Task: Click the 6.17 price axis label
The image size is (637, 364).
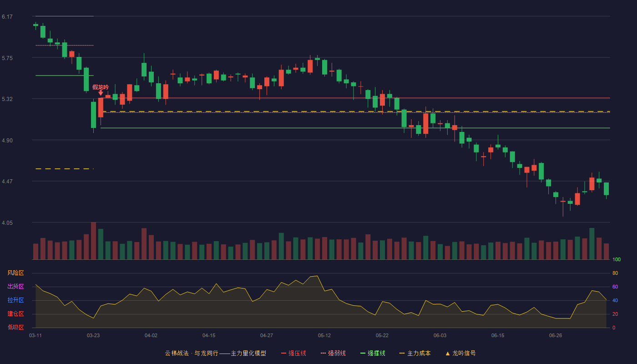Action: (7, 17)
